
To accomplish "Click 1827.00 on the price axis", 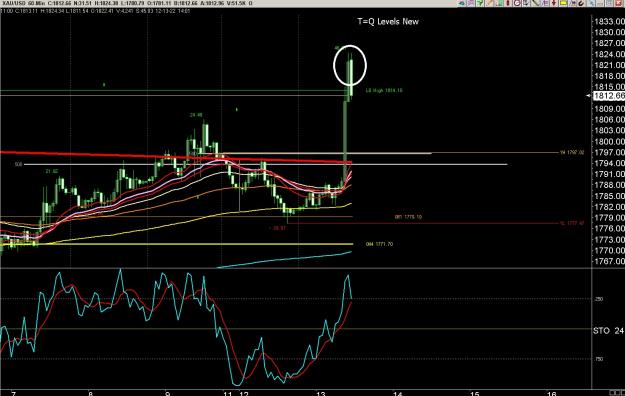I will (609, 43).
